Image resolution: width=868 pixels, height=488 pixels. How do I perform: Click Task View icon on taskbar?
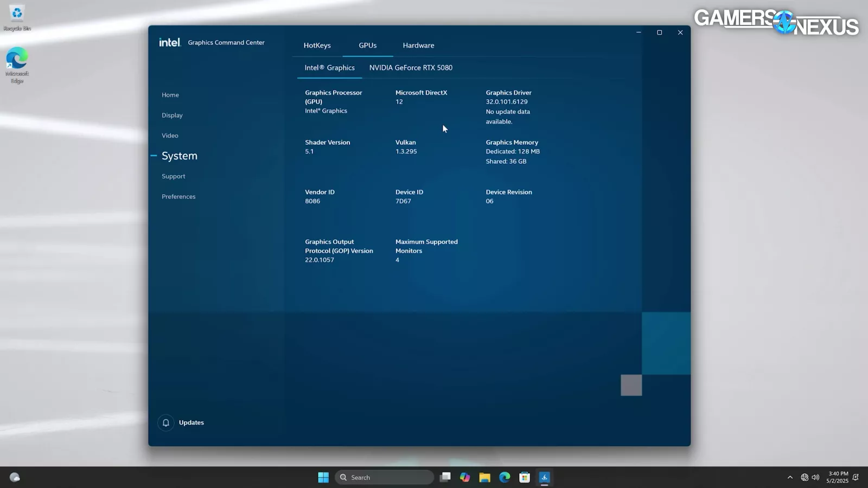pos(445,477)
